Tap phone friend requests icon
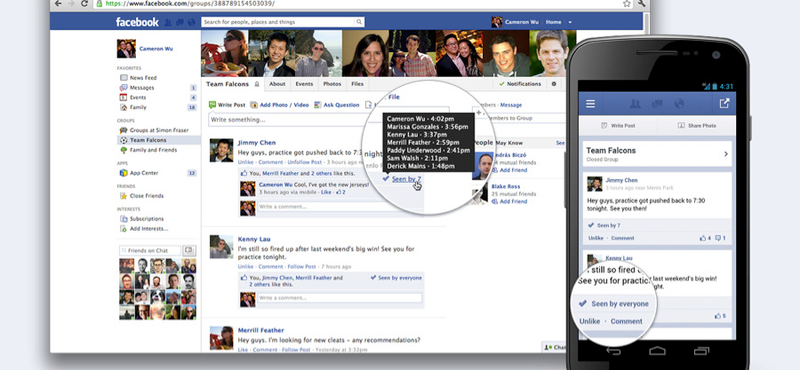Image resolution: width=800 pixels, height=370 pixels. click(x=635, y=104)
